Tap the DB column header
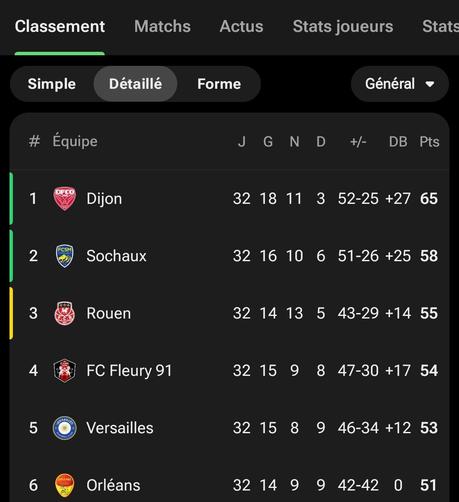The image size is (459, 502). pos(398,142)
